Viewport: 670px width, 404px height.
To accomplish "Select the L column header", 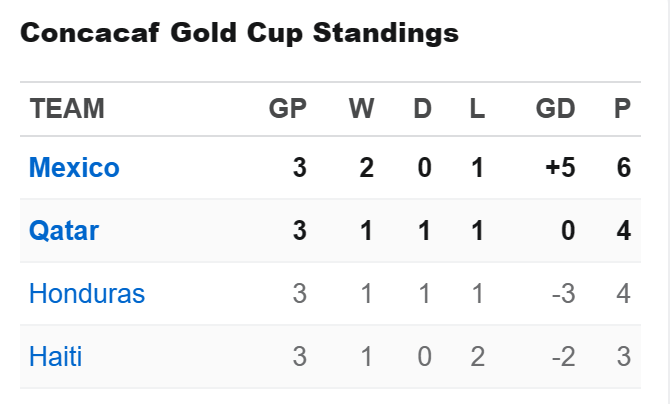I will click(477, 109).
